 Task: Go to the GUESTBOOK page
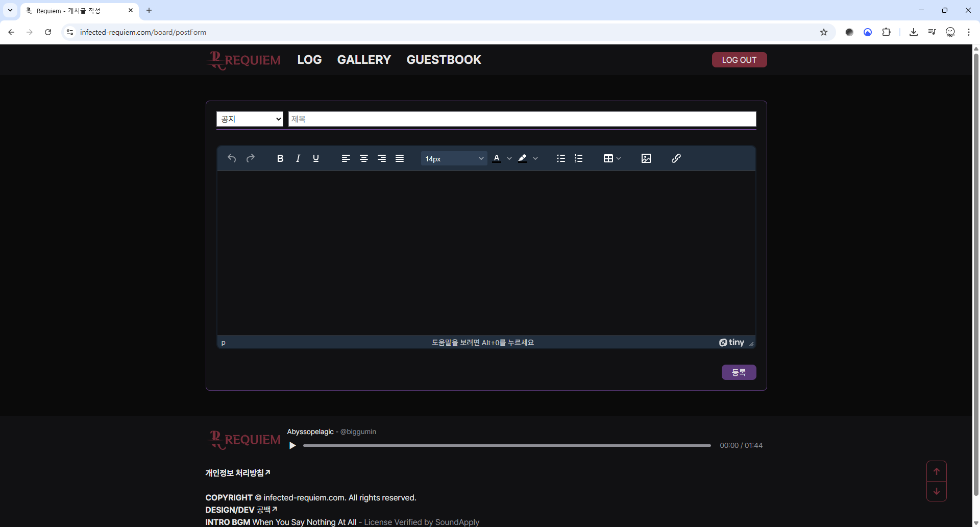pos(444,60)
